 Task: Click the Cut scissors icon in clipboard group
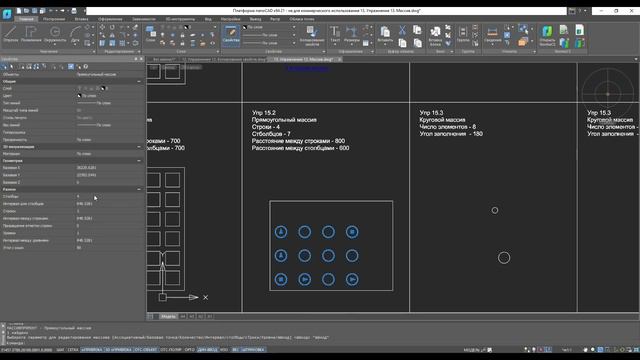[402, 29]
